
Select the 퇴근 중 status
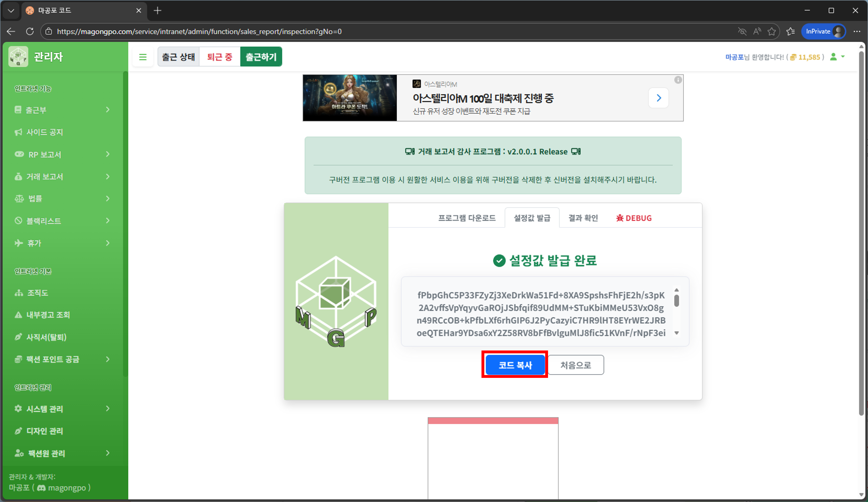pyautogui.click(x=219, y=56)
